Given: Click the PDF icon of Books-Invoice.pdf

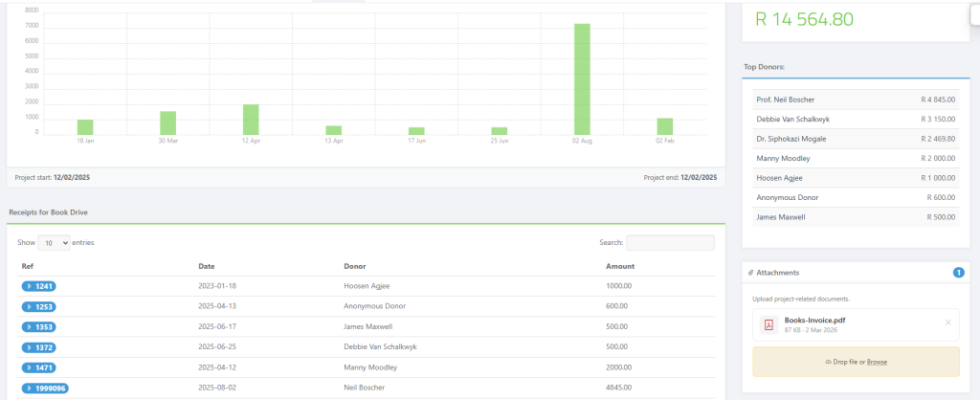Looking at the screenshot, I should click(x=768, y=324).
